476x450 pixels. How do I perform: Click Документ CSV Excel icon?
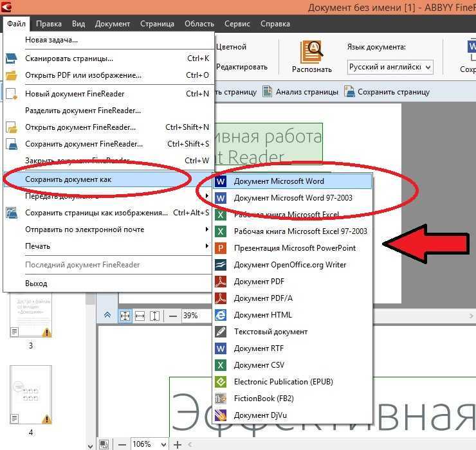click(x=221, y=365)
